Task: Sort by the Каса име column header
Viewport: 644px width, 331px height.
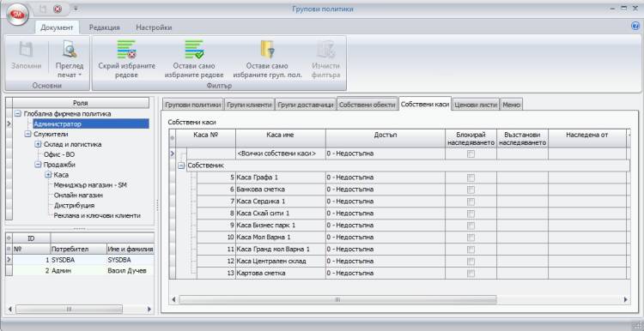Action: pos(281,138)
